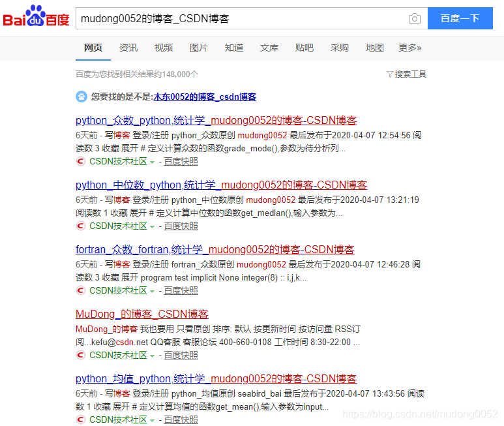This screenshot has height=426, width=504.
Task: Click the Baidu logo
Action: tap(36, 16)
